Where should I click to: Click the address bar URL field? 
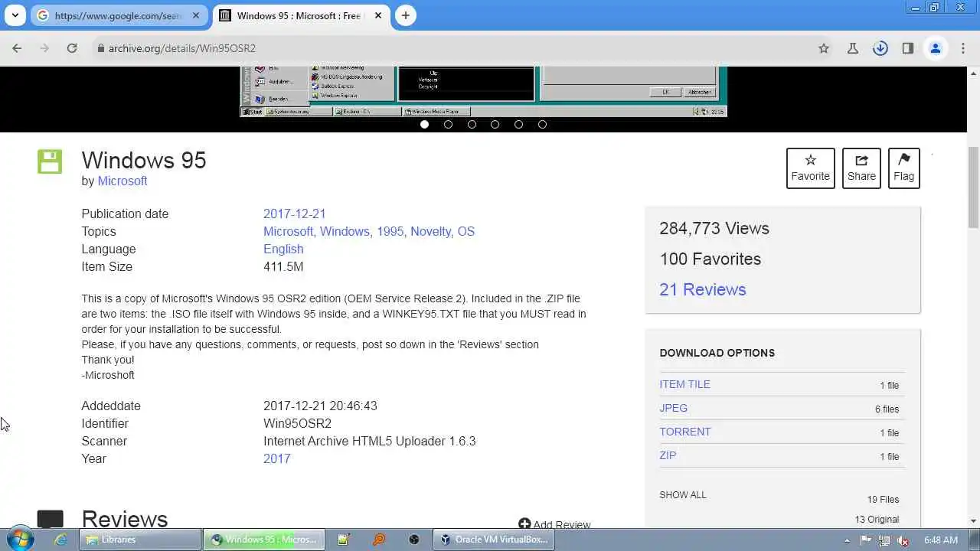[x=452, y=48]
